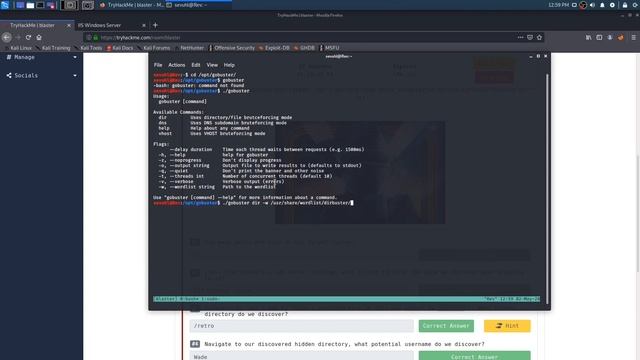Open the Offensive Security bookmark

click(232, 48)
